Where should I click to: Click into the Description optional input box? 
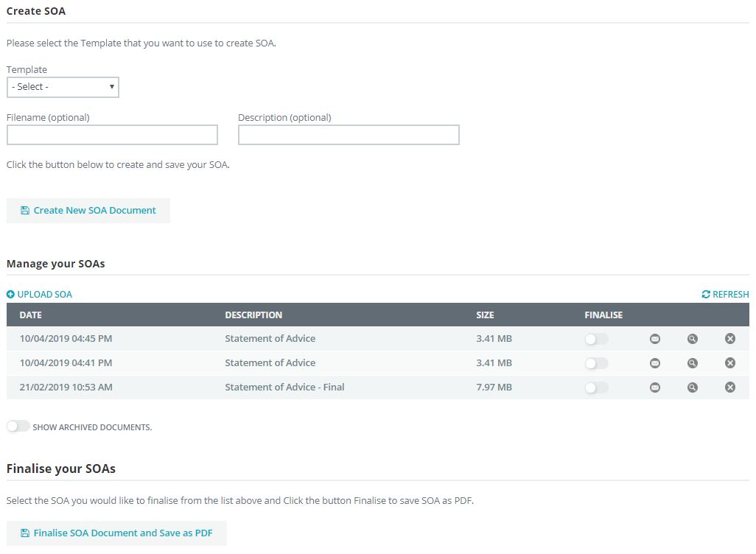click(349, 135)
